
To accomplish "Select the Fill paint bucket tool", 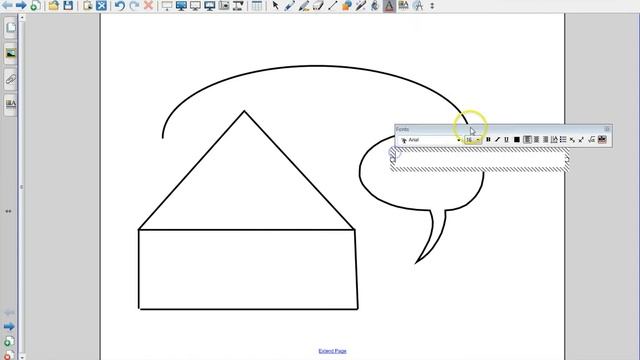I will click(x=375, y=5).
